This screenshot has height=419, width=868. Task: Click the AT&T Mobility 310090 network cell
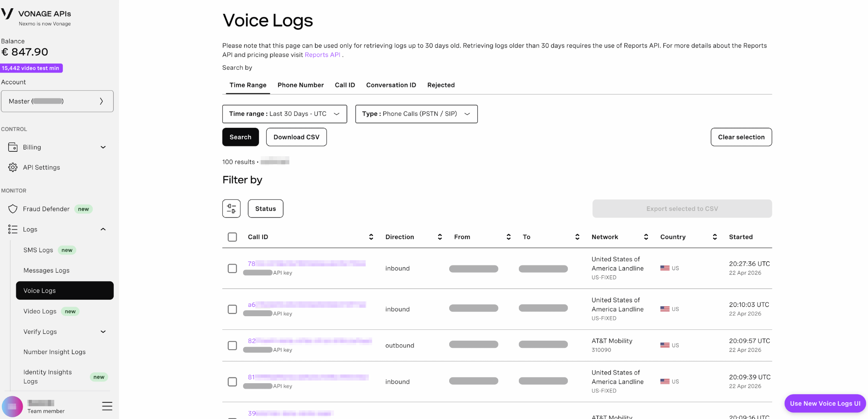(x=612, y=345)
